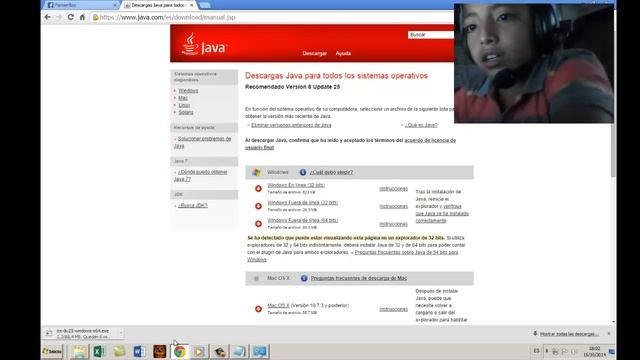Open the yellow folder icon beside Excel
The width and height of the screenshot is (640, 360).
pos(120,351)
